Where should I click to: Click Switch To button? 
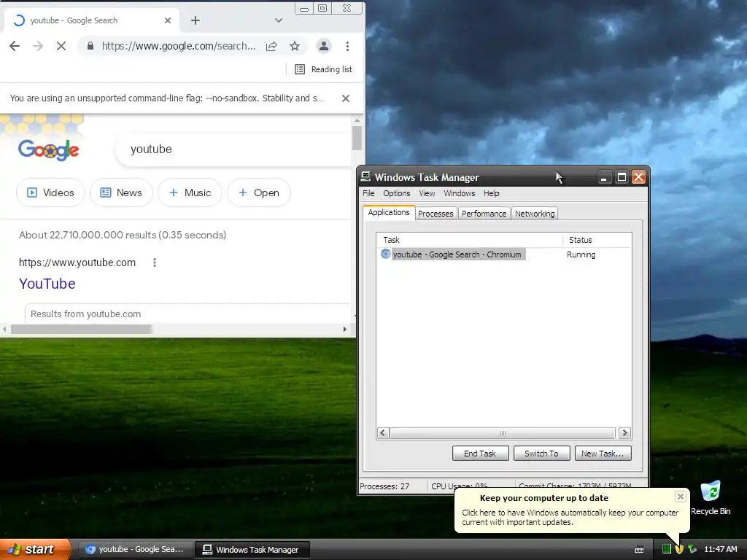pos(542,454)
